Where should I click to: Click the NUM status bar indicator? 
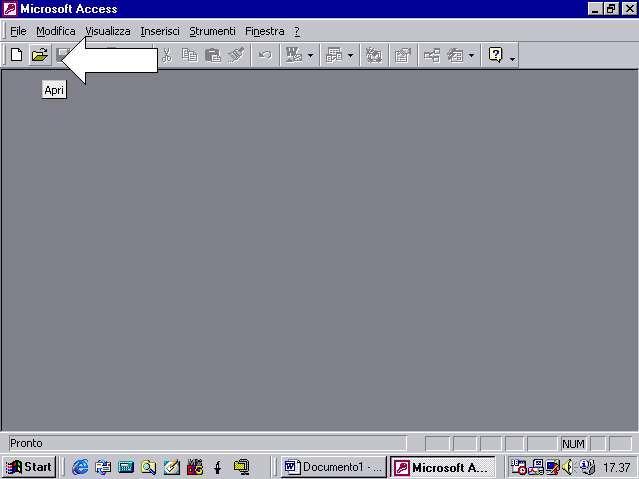coord(573,444)
